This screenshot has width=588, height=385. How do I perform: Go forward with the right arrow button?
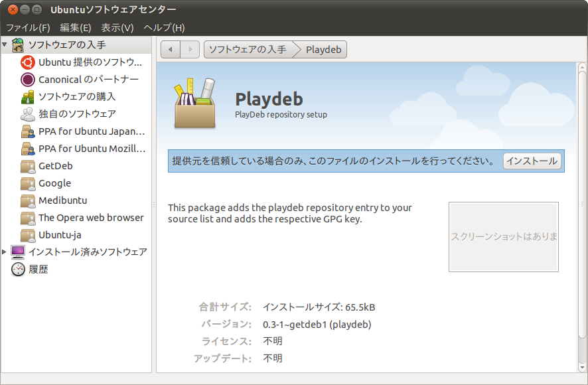click(x=190, y=50)
